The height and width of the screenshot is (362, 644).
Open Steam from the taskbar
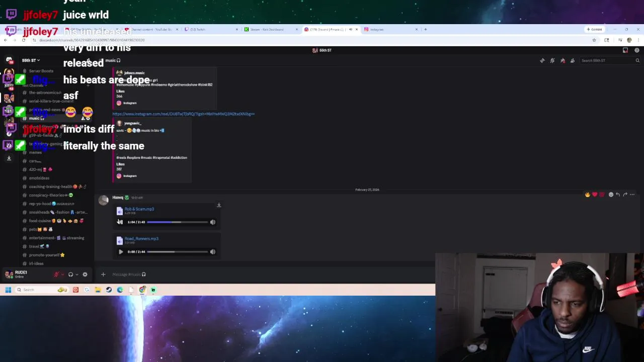tap(109, 290)
